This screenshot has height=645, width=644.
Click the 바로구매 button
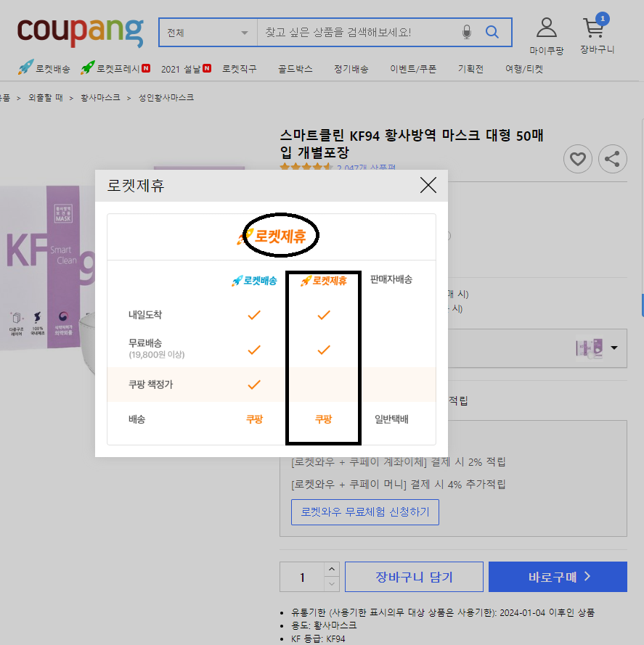click(x=558, y=577)
